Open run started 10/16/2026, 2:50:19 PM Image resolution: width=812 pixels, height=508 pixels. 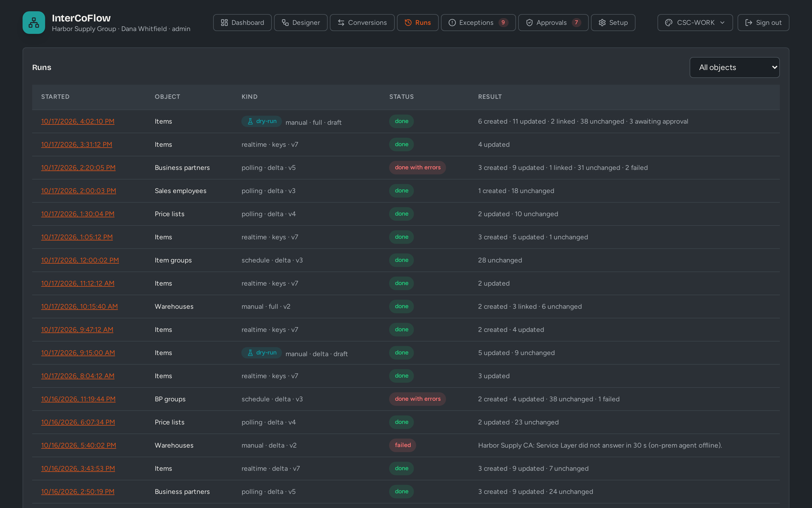(x=78, y=492)
